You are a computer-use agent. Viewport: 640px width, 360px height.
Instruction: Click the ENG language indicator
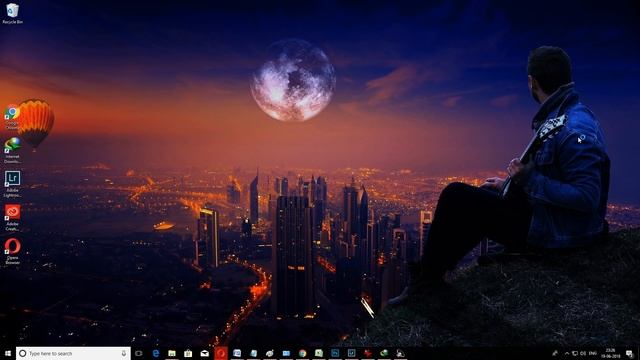(x=593, y=353)
